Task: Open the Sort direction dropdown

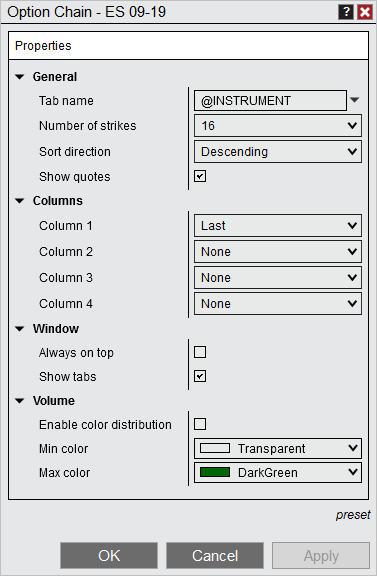Action: [x=278, y=151]
